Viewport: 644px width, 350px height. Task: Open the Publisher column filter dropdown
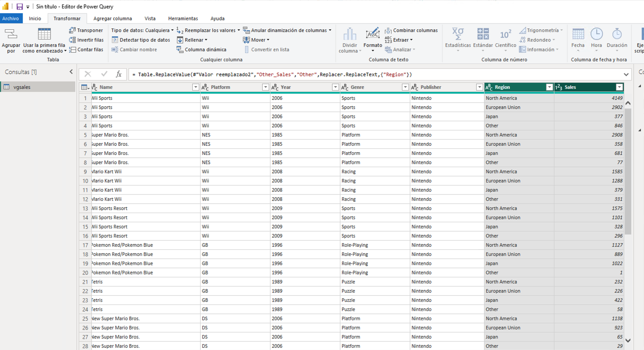click(x=479, y=87)
